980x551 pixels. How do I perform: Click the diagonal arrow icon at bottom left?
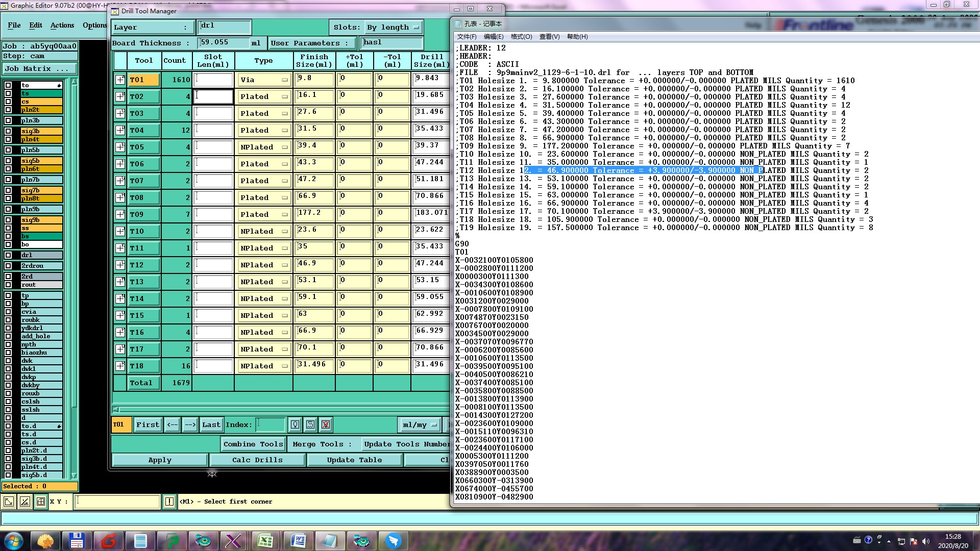9,502
